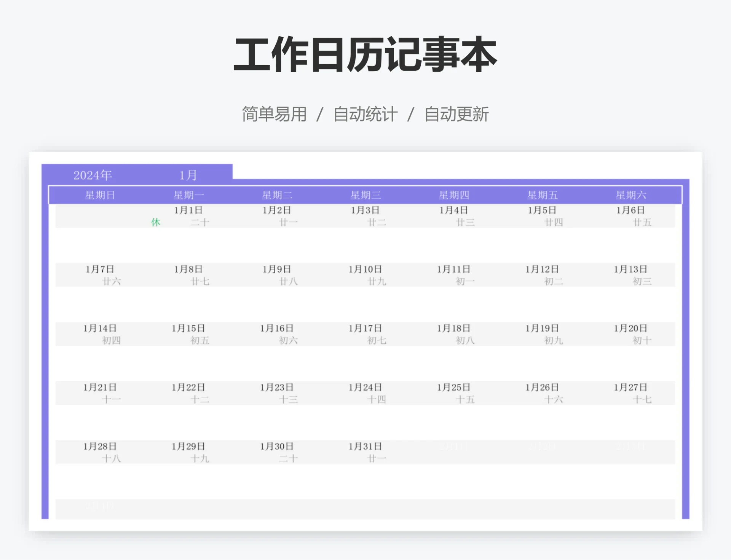This screenshot has height=560, width=731.
Task: Click the 1月10日 date cell
Action: click(x=365, y=269)
